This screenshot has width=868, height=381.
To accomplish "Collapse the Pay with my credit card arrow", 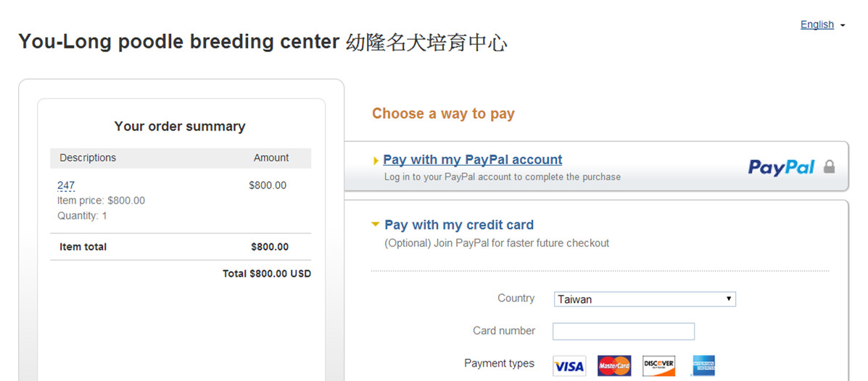I will [376, 225].
